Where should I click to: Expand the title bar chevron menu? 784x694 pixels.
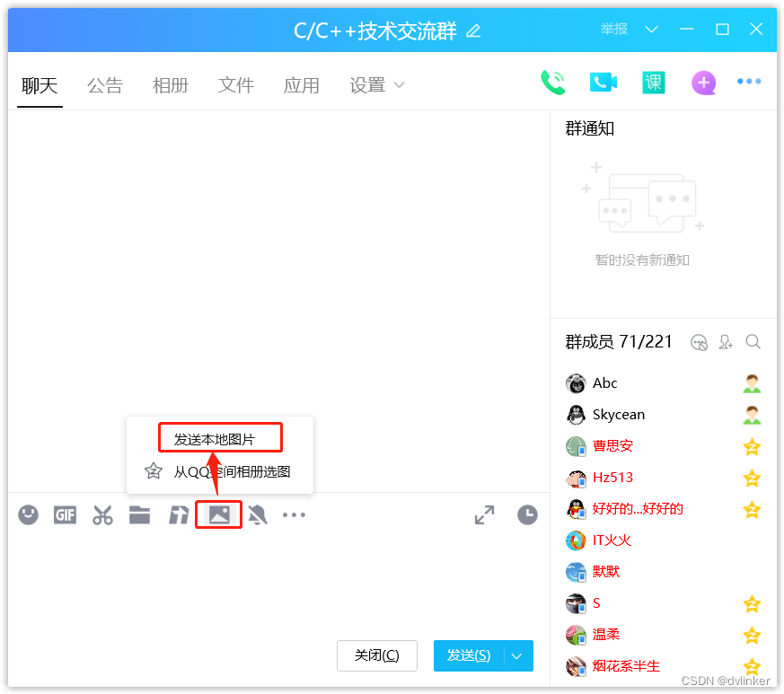click(652, 30)
